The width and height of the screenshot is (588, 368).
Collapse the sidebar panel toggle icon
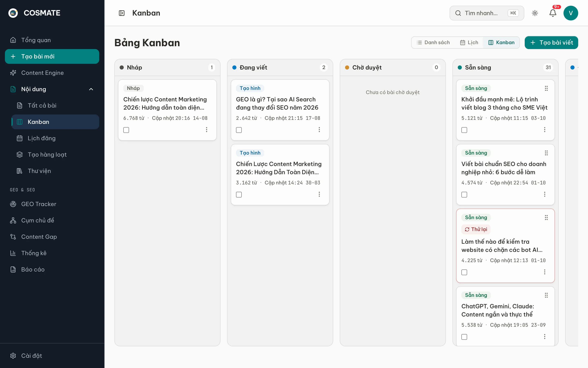pos(121,13)
